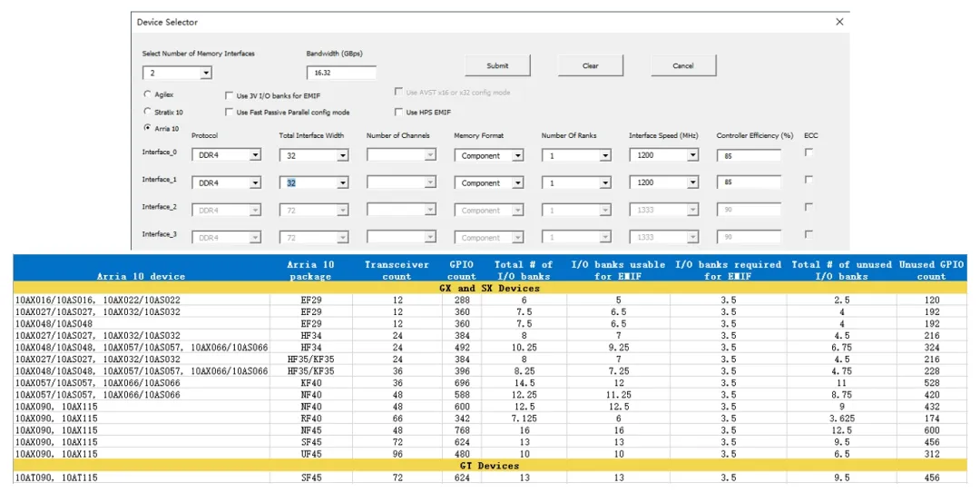Click Interface_0 Controller Efficiency field
This screenshot has width=980, height=493.
tap(749, 156)
